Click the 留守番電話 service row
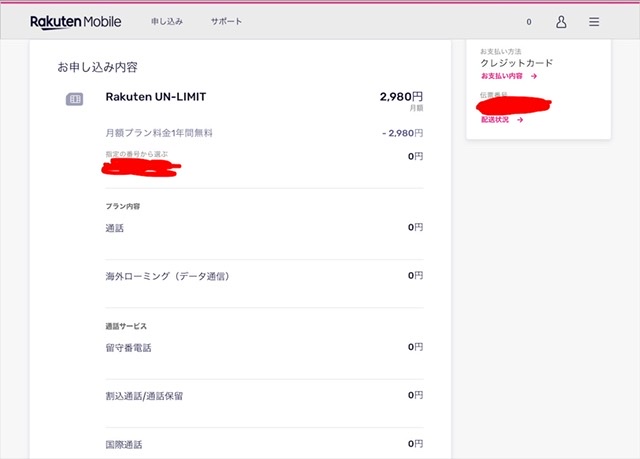 tap(264, 348)
